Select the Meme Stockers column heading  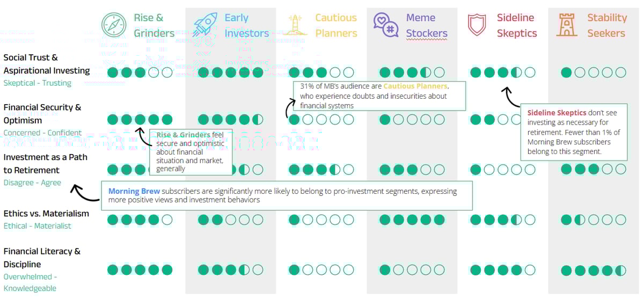(426, 25)
